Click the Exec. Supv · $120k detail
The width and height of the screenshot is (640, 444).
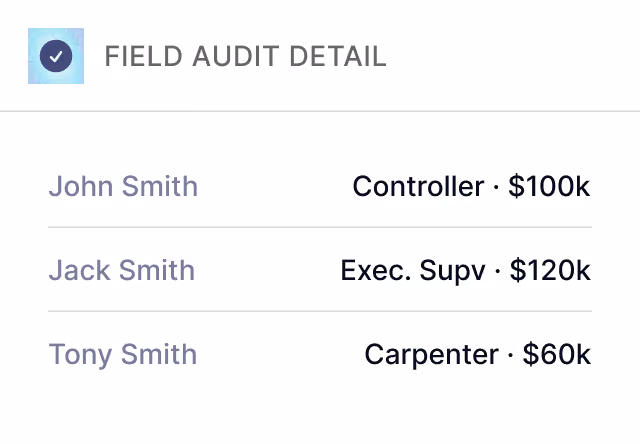pos(465,271)
